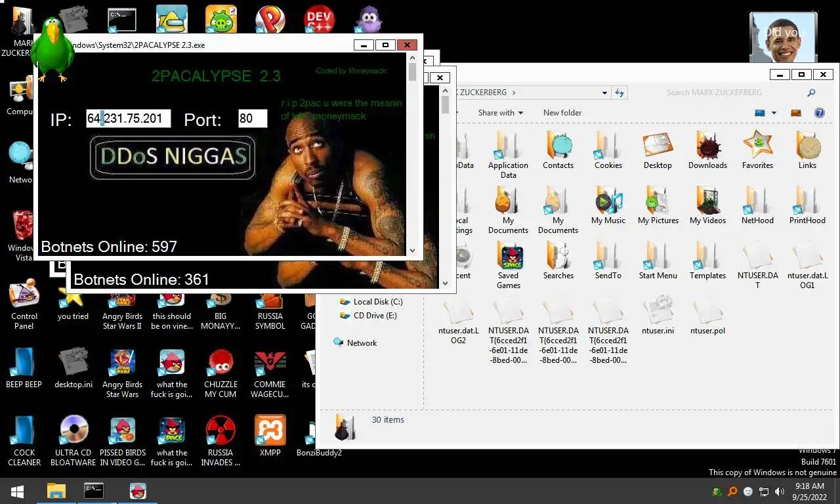The width and height of the screenshot is (840, 504).
Task: Click the Obama 'Did you' thumbnail
Action: (783, 37)
